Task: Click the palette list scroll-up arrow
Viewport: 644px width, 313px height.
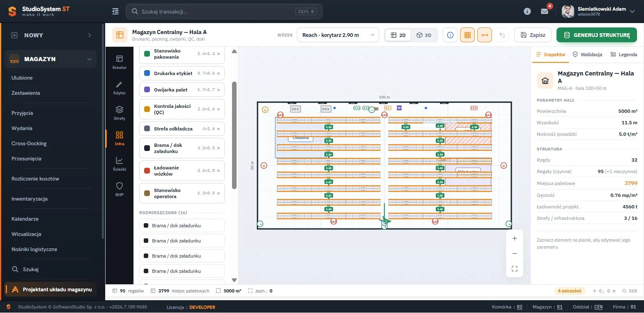Action: [235, 51]
